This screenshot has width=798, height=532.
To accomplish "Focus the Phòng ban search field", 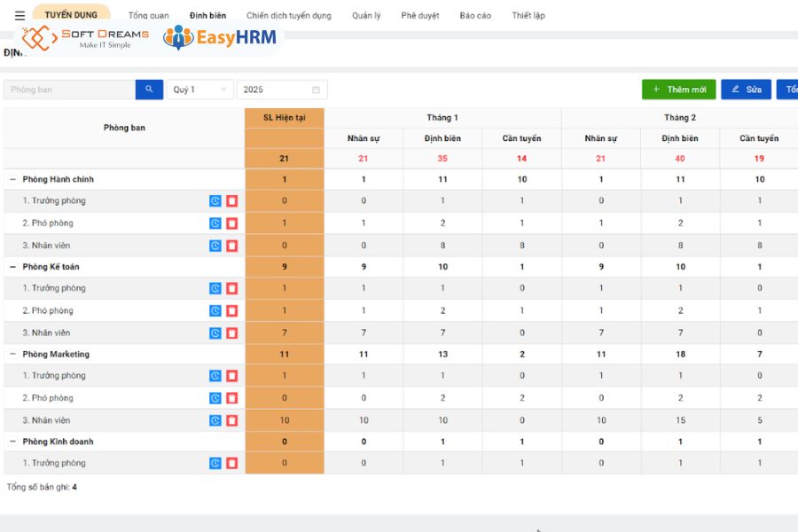I will pyautogui.click(x=70, y=90).
